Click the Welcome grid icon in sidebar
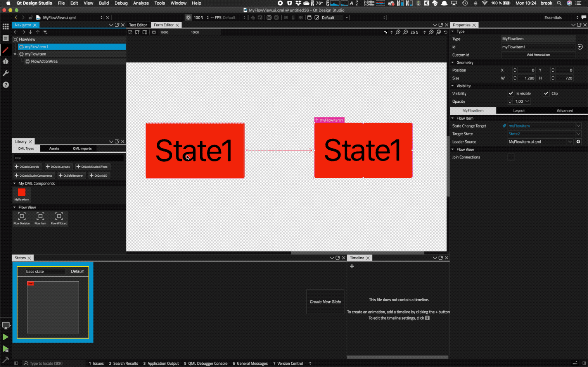588x367 pixels. (x=5, y=26)
